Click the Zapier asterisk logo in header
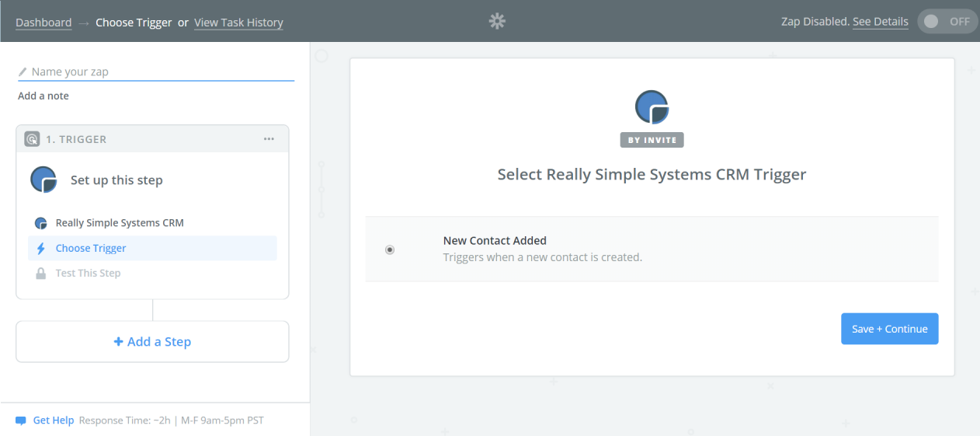 tap(497, 22)
